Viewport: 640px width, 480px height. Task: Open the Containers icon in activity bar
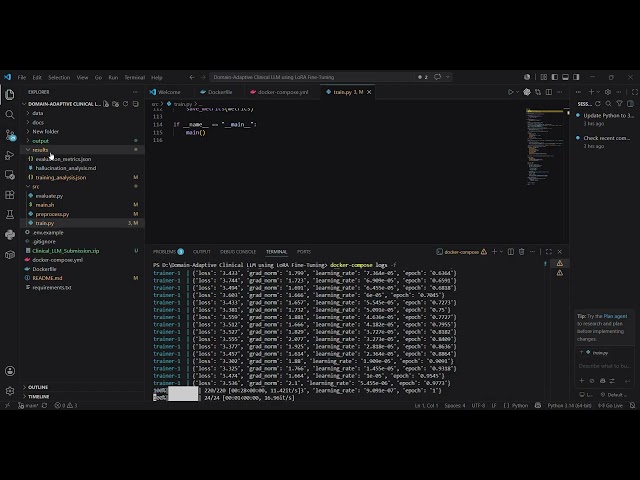pos(10,255)
